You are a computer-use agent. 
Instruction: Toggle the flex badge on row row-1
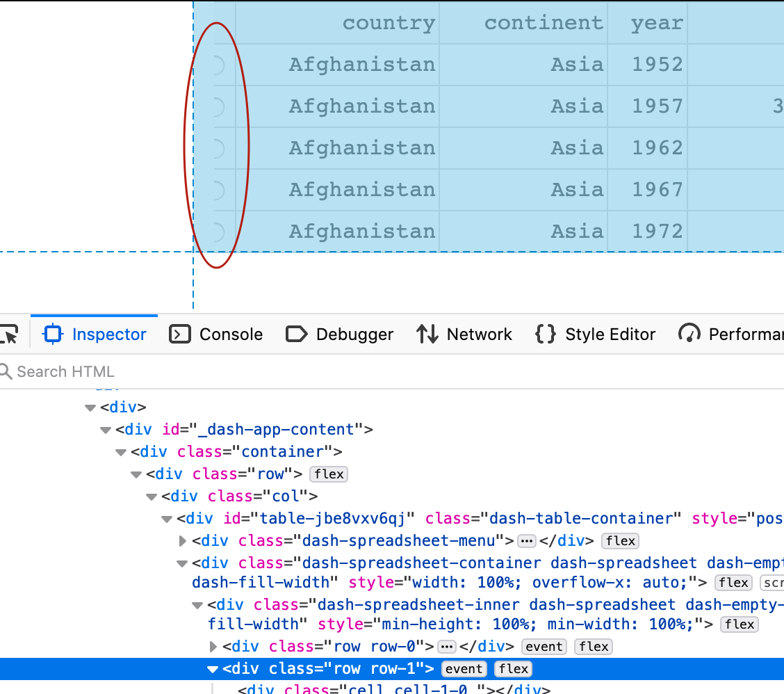pyautogui.click(x=513, y=669)
